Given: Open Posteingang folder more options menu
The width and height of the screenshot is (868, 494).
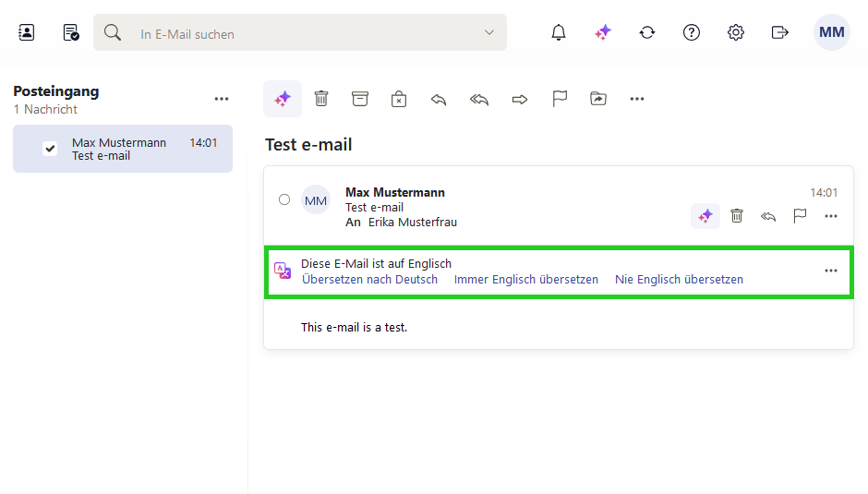Looking at the screenshot, I should 222,99.
